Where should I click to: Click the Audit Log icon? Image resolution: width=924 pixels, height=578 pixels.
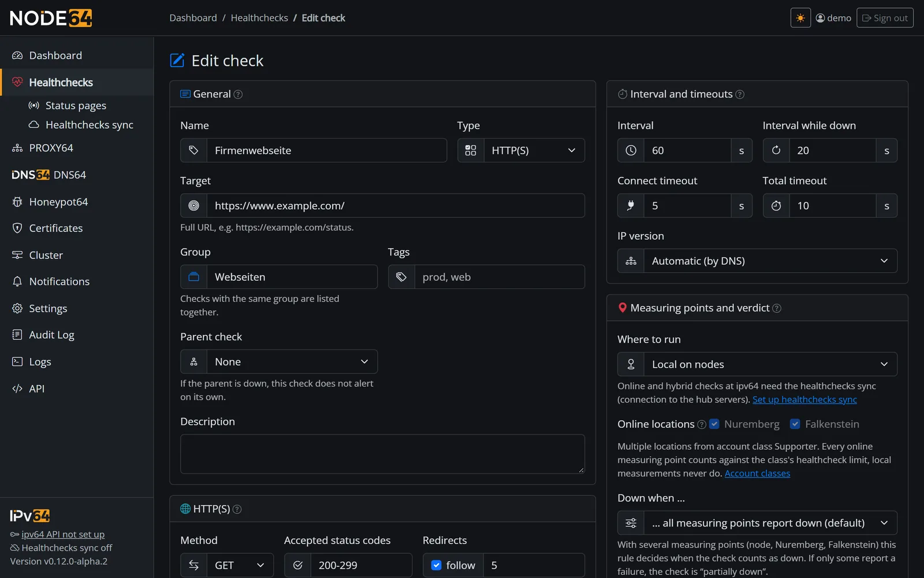coord(17,335)
